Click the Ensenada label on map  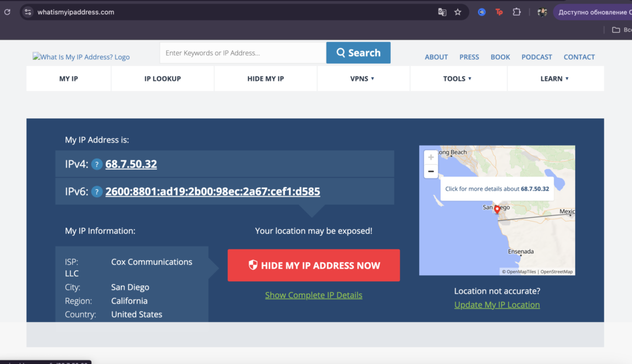pos(521,251)
